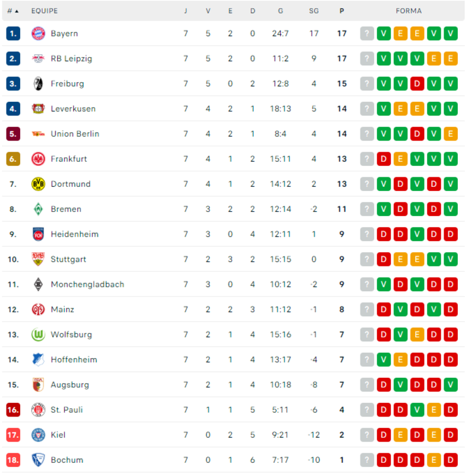Click the EQUIPE column header

[44, 11]
